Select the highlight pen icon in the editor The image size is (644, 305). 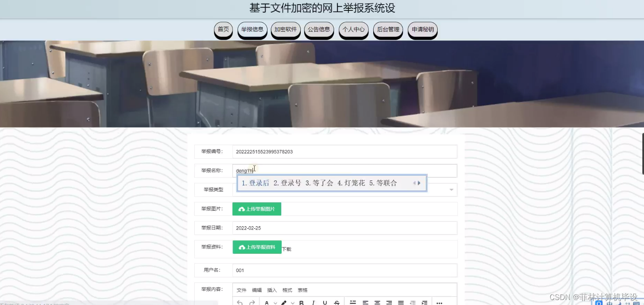(x=284, y=302)
